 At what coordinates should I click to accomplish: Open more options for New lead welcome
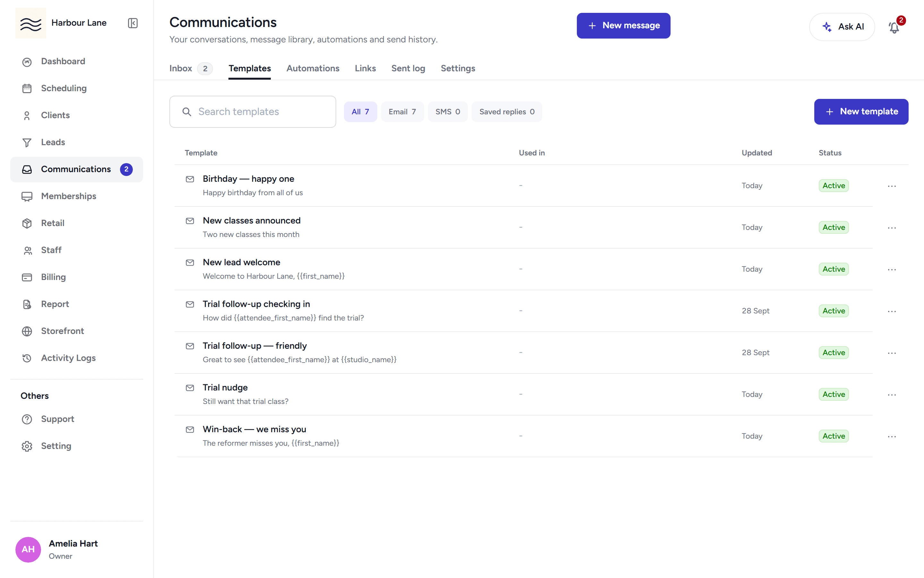click(x=892, y=269)
